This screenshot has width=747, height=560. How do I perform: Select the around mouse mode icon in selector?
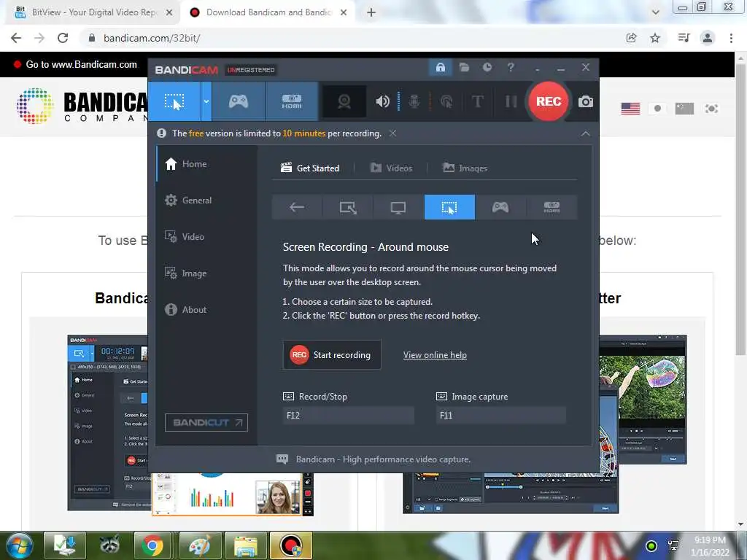449,207
